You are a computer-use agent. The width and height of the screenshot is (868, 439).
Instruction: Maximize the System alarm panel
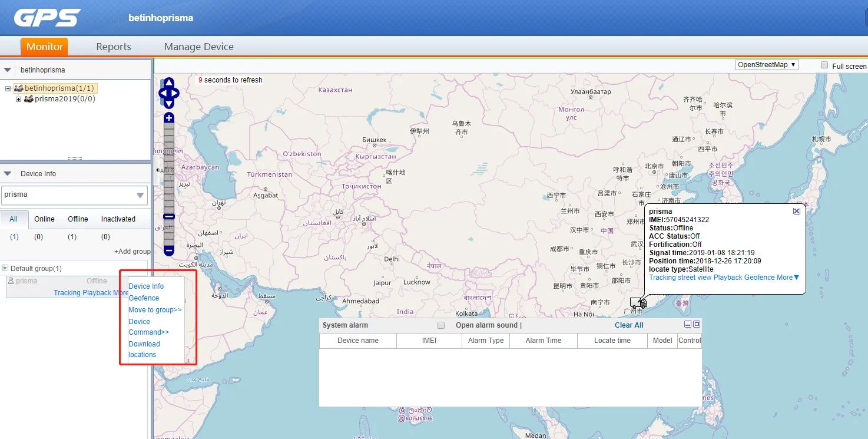696,324
